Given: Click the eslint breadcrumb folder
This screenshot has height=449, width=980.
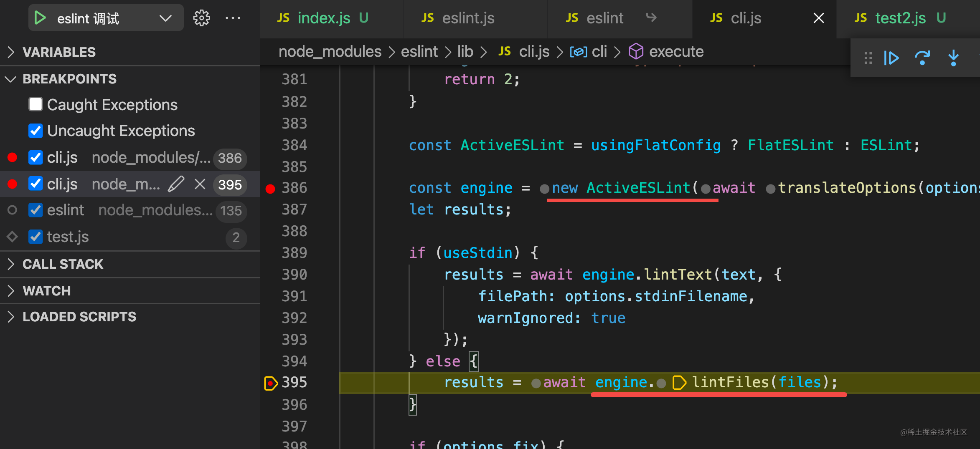Looking at the screenshot, I should (419, 52).
